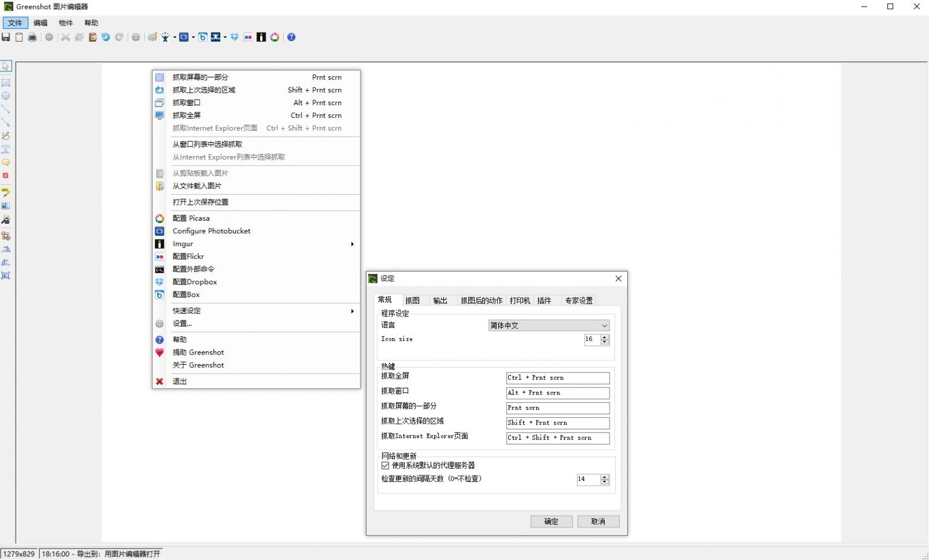The width and height of the screenshot is (929, 560).
Task: Select the Highlight marker tool
Action: click(x=6, y=192)
